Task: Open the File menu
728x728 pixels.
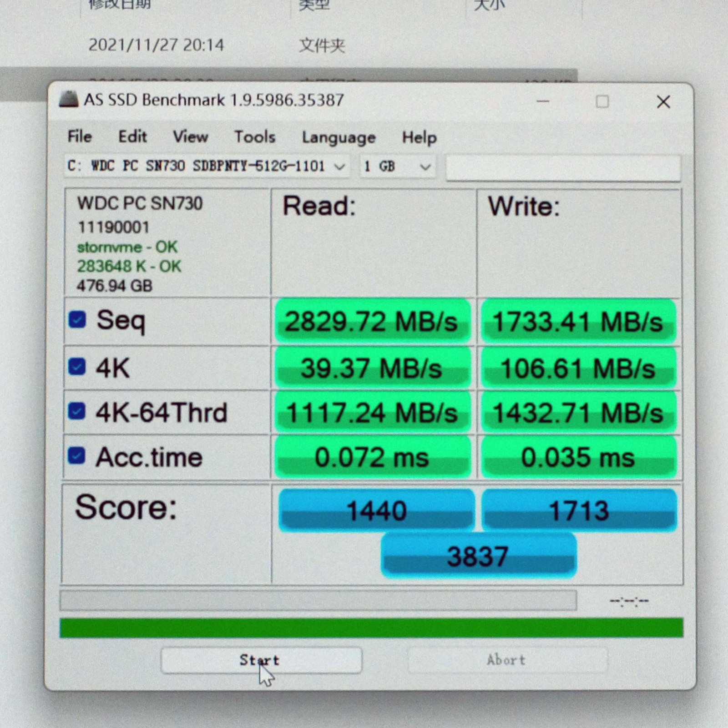Action: pos(80,136)
